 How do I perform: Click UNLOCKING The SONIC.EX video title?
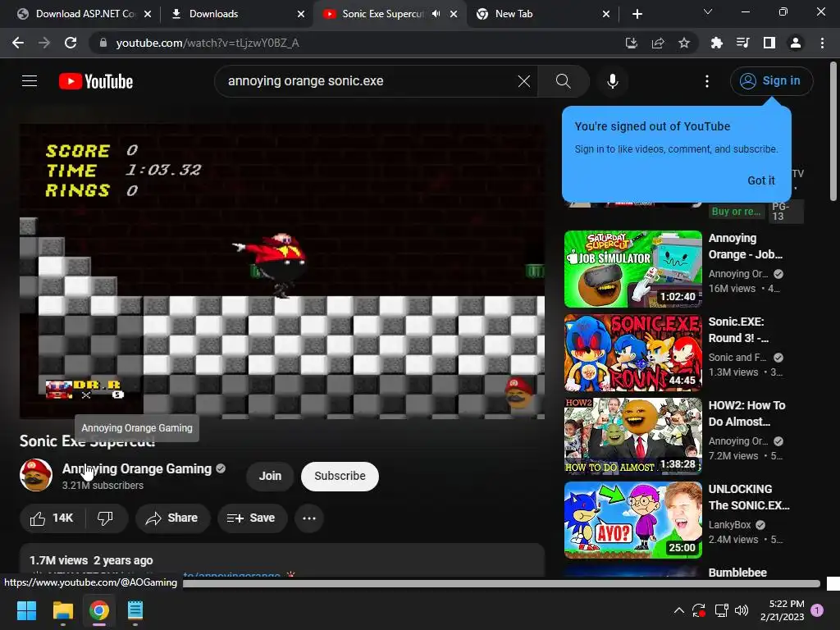[x=749, y=497]
